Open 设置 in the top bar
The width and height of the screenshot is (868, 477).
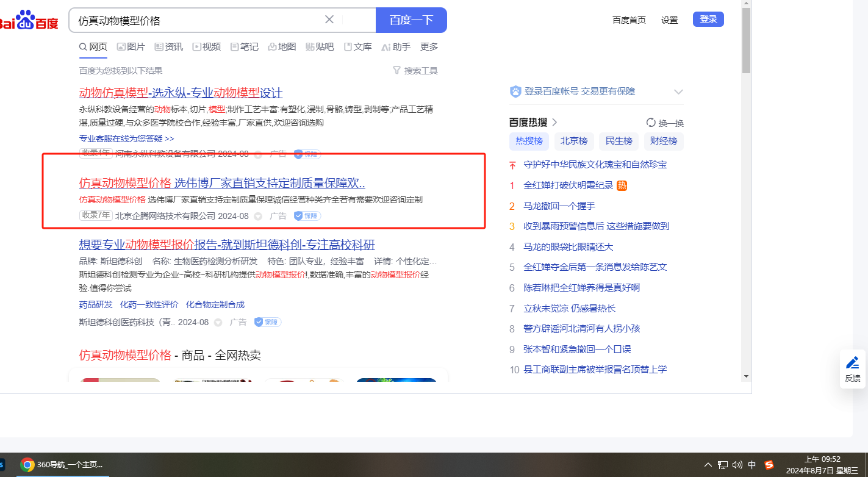(669, 20)
